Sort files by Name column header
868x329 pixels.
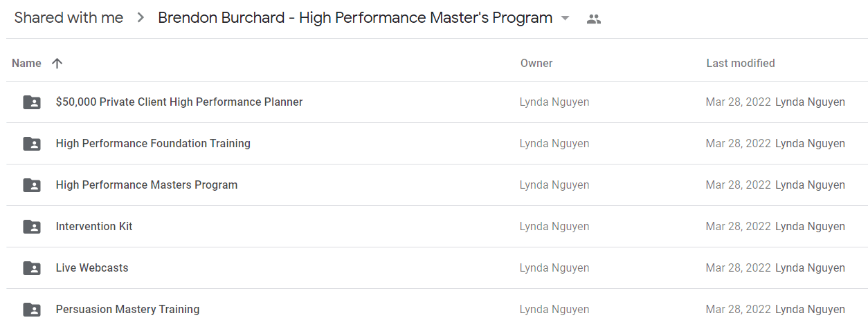pyautogui.click(x=26, y=63)
